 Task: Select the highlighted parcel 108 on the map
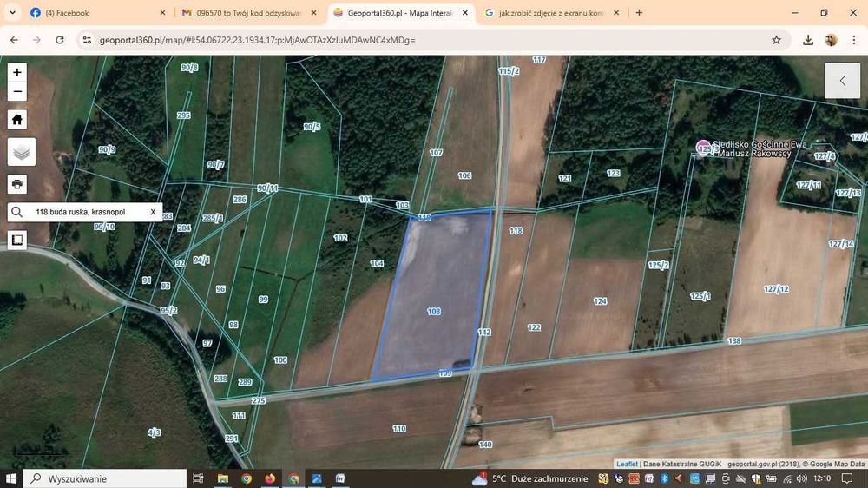pos(433,312)
